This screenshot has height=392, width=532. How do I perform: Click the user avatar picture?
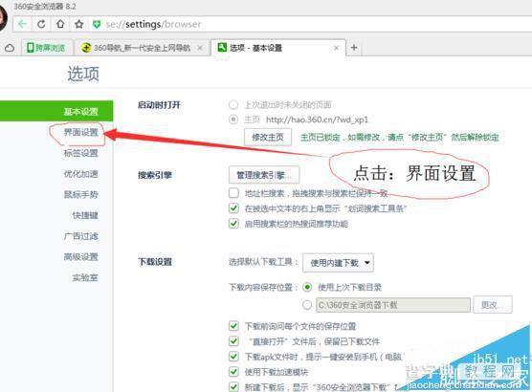[3, 17]
